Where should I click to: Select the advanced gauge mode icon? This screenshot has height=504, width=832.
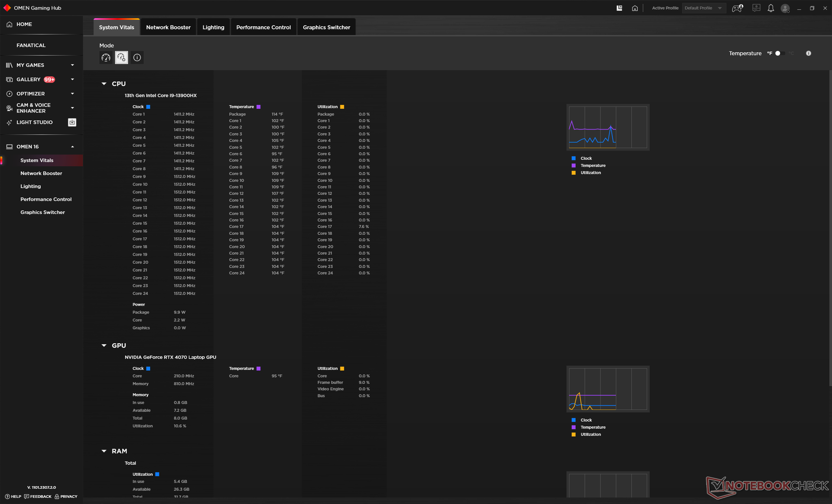[121, 58]
